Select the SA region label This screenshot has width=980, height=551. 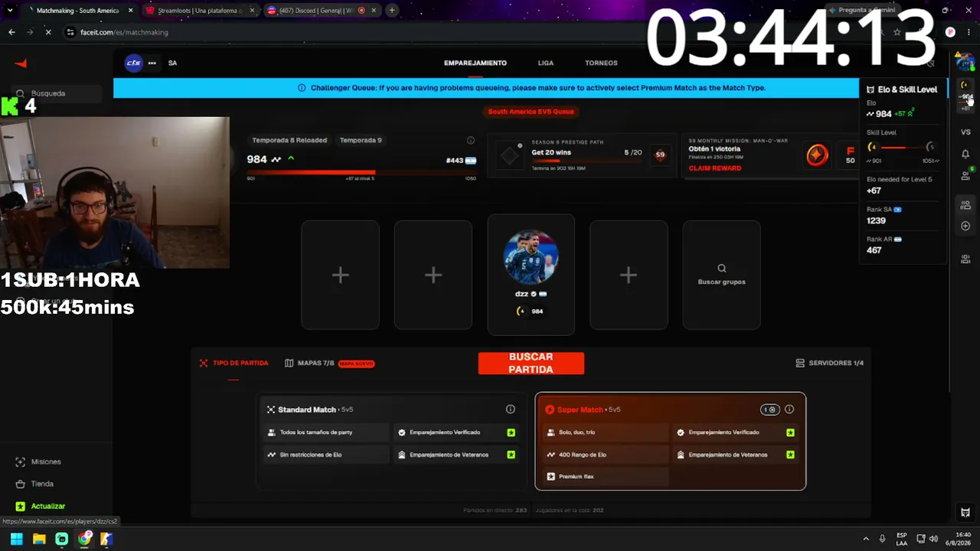pos(172,63)
